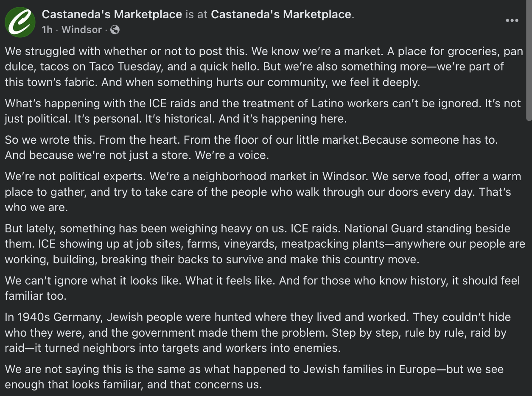Click the "is at" text in the header
Viewport: 532px width, 396px height.
pos(196,14)
